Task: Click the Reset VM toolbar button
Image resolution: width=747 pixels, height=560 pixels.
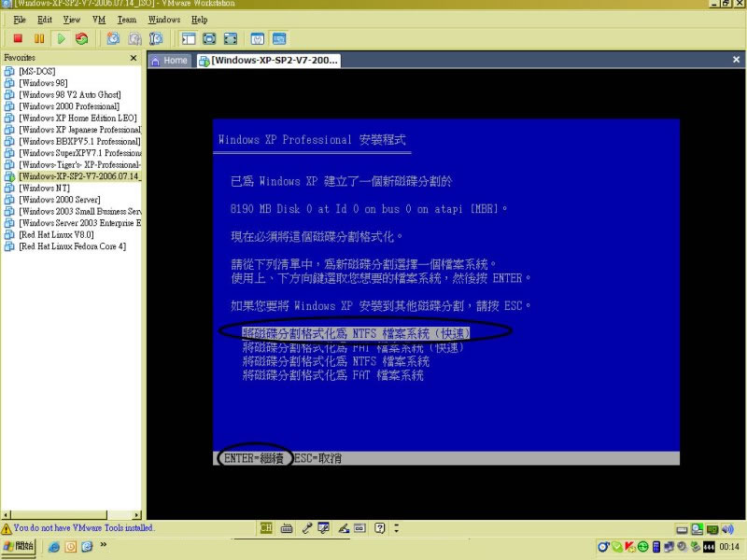Action: (x=82, y=38)
